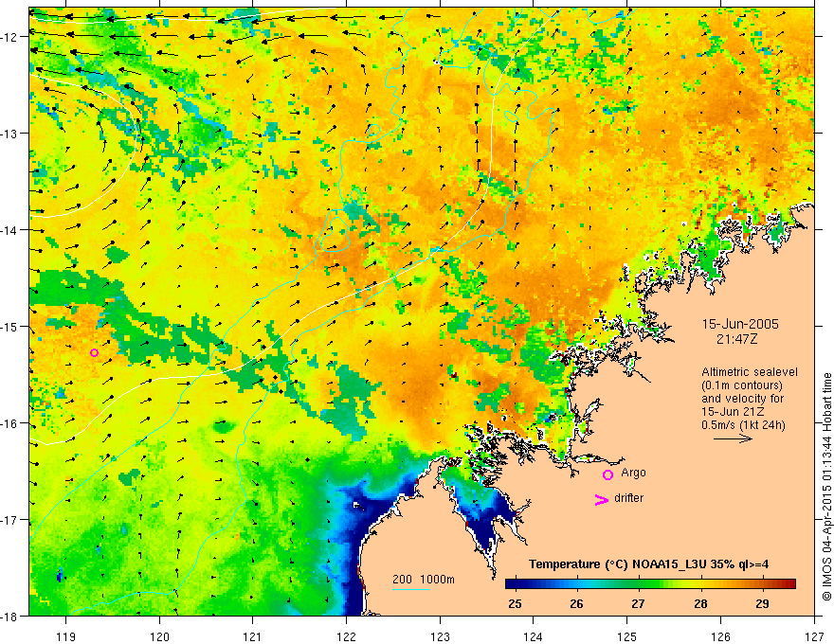Image resolution: width=834 pixels, height=644 pixels.
Task: Click the 'Argo' legend label
Action: pyautogui.click(x=633, y=473)
